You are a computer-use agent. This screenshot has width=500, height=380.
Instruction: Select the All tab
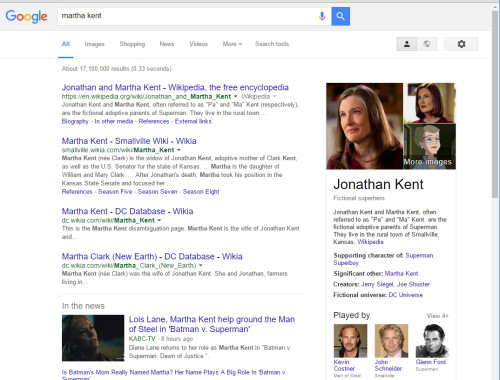[66, 44]
